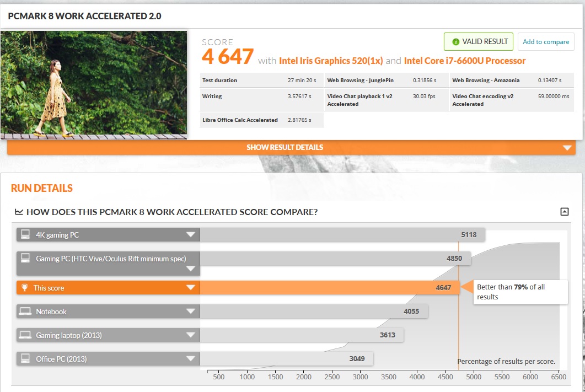Image resolution: width=585 pixels, height=392 pixels.
Task: Expand the Notebook row arrow
Action: coord(191,311)
